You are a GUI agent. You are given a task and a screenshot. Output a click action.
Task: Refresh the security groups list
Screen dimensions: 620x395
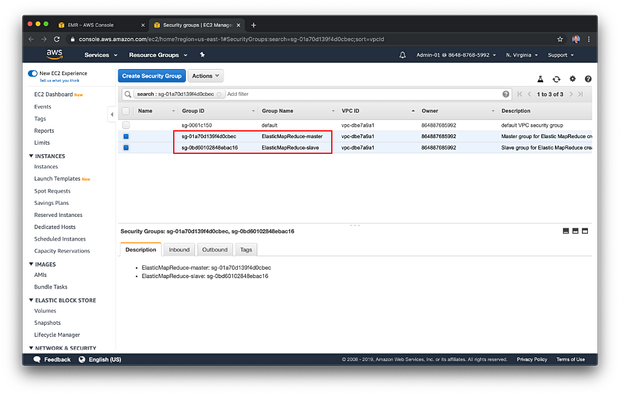point(556,79)
